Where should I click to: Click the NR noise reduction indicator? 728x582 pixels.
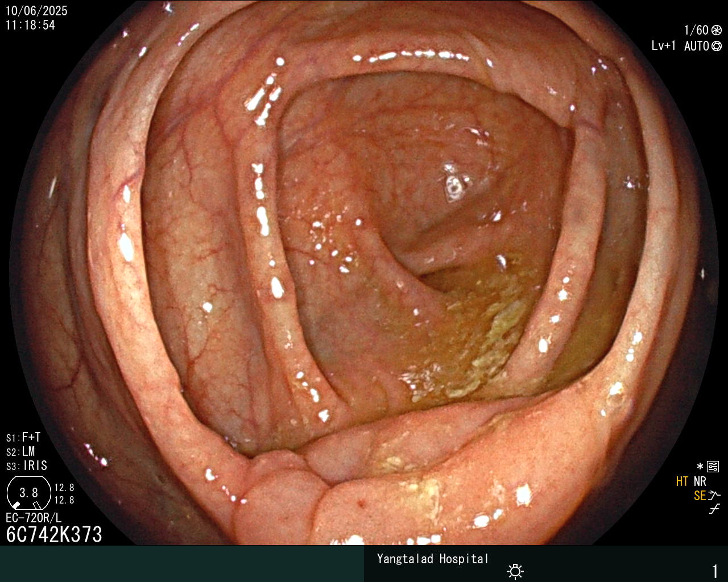700,481
